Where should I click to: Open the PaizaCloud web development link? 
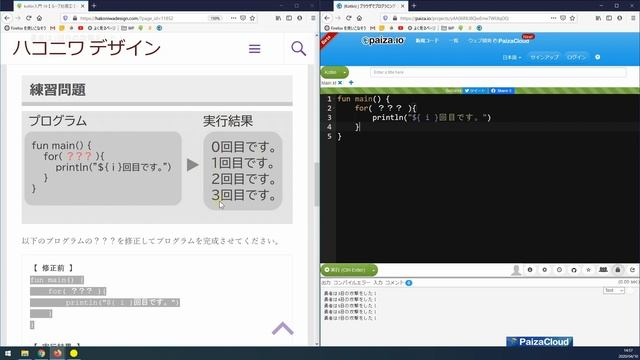(499, 40)
